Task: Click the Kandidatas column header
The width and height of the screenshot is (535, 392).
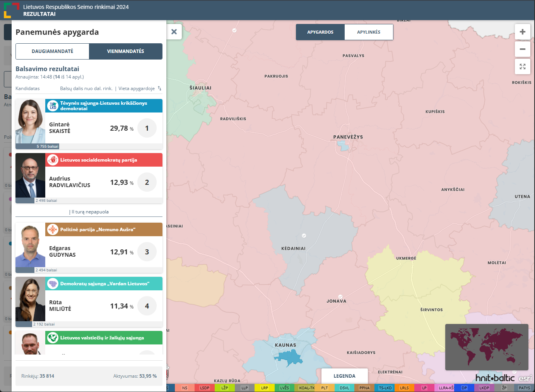Action: (27, 89)
